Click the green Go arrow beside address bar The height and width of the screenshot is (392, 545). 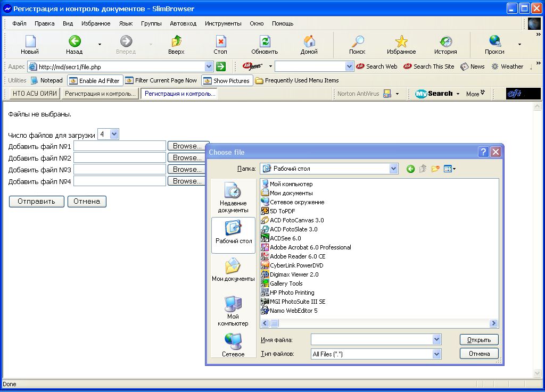pos(221,66)
